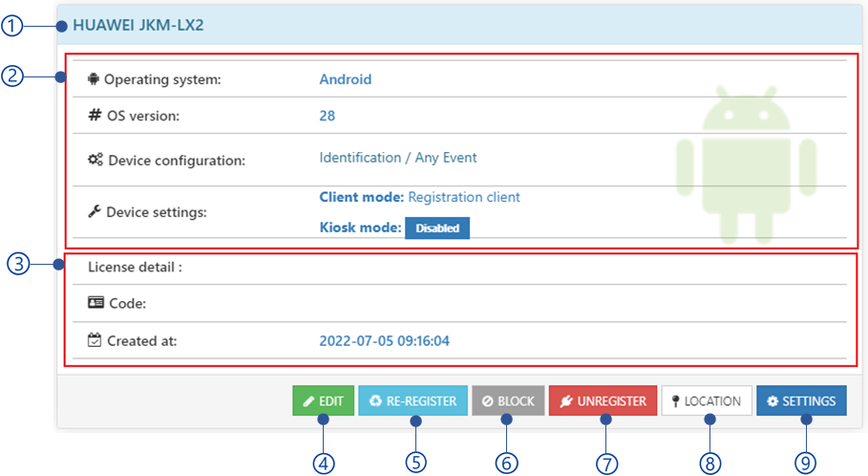The image size is (868, 476).
Task: Click the OS version value 28
Action: pos(328,116)
